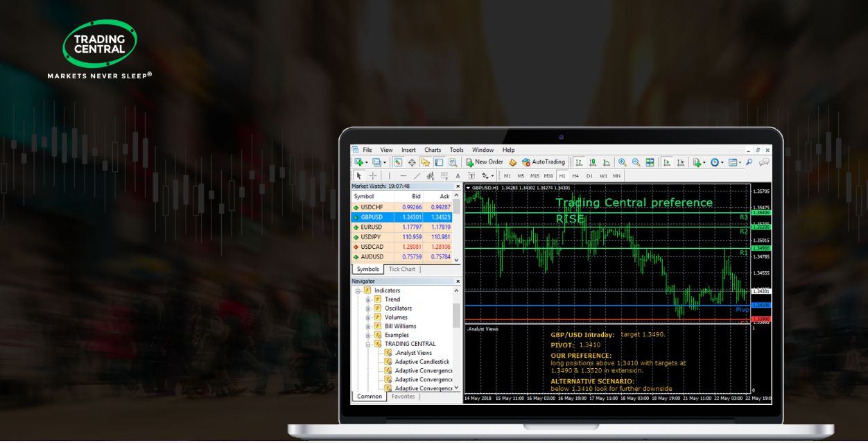The height and width of the screenshot is (443, 868).
Task: Tile chart windows icon
Action: 650,162
